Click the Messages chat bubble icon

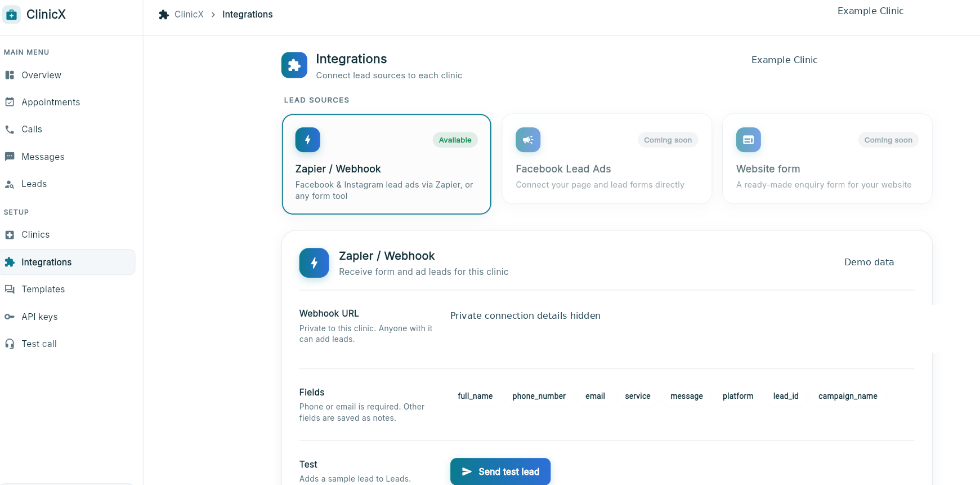click(x=10, y=157)
